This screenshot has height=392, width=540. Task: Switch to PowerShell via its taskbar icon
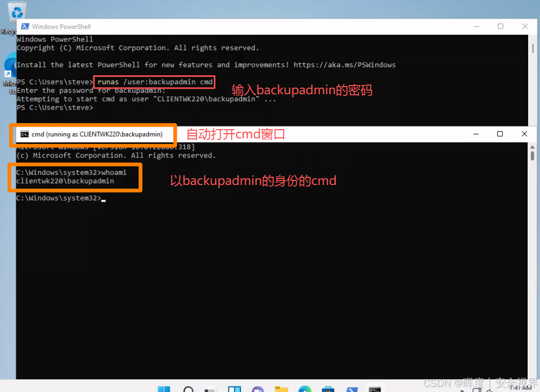pyautogui.click(x=352, y=389)
